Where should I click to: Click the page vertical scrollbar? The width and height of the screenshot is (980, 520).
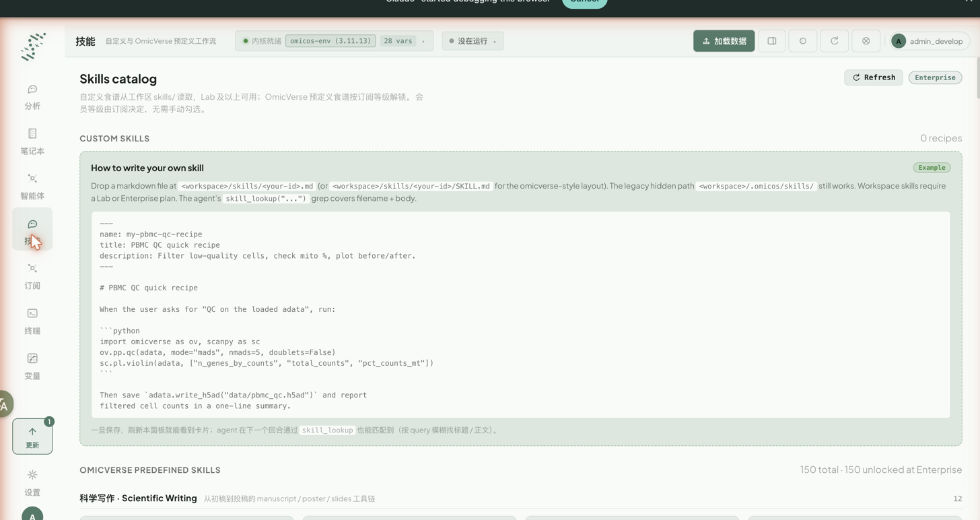coord(977,77)
